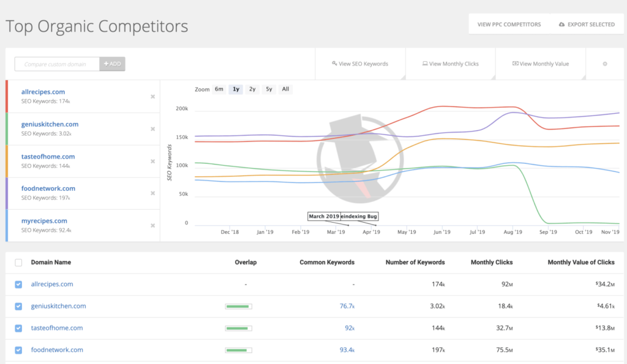Sort by the Number of Keywords column header
This screenshot has width=627, height=364.
(x=415, y=262)
